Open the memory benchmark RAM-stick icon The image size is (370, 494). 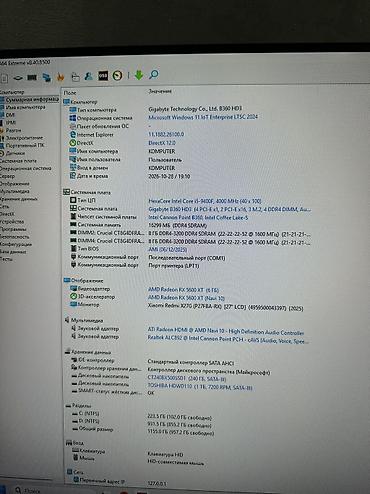pos(32,77)
